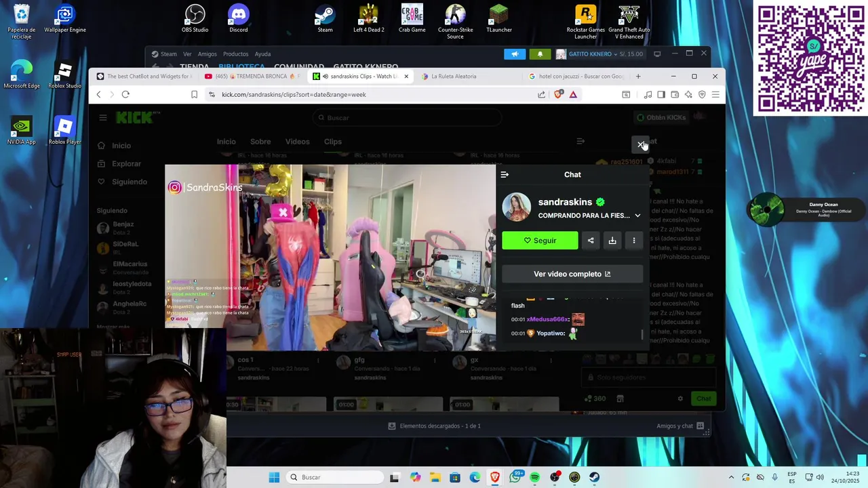This screenshot has height=488, width=868.
Task: Click the Brave Rewards triangle icon
Action: click(573, 94)
